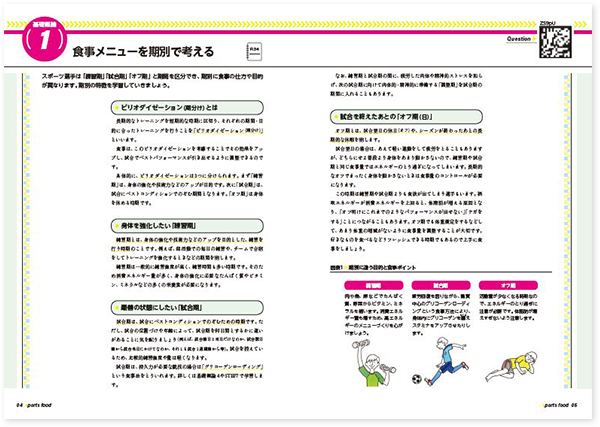Click the right page number sports food 05
The image size is (600, 427).
point(560,405)
